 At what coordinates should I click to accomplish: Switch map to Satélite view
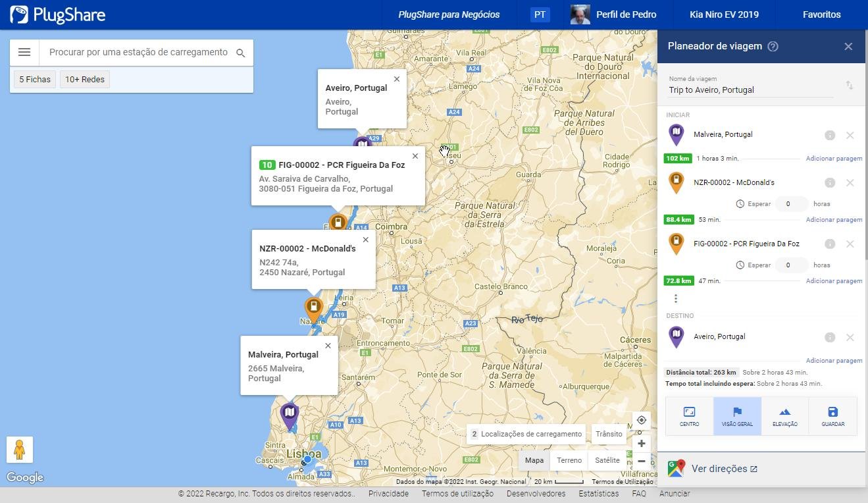pyautogui.click(x=607, y=460)
